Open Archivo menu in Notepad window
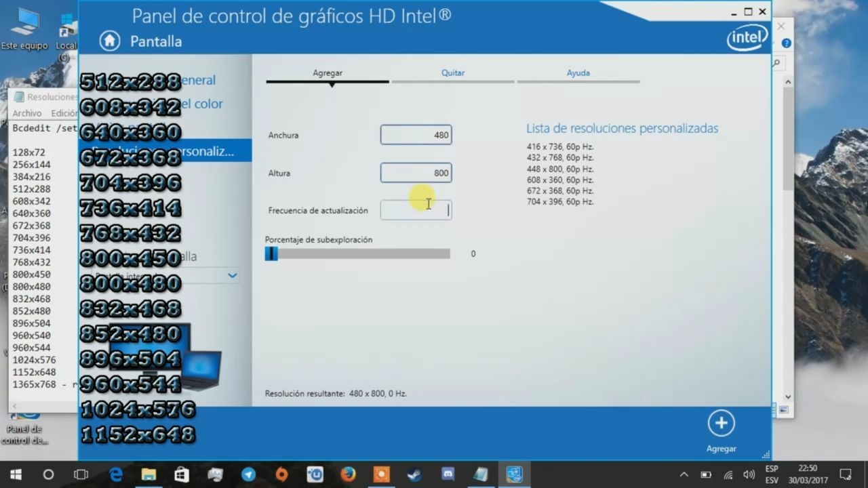 [x=27, y=113]
